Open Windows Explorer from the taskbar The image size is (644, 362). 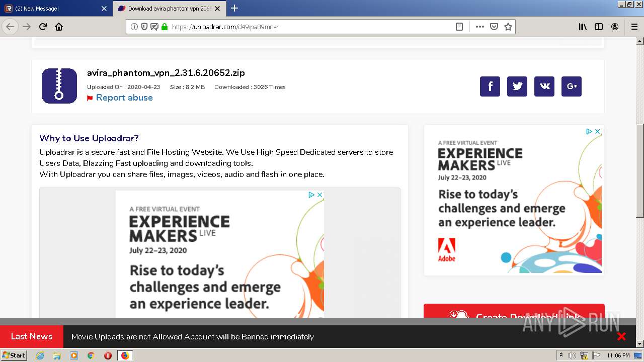click(x=57, y=355)
